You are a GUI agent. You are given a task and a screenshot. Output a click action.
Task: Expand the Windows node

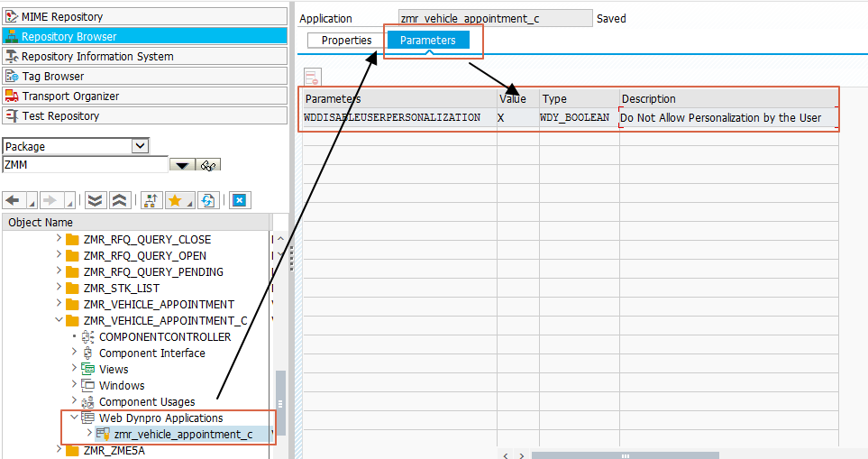[x=74, y=384]
